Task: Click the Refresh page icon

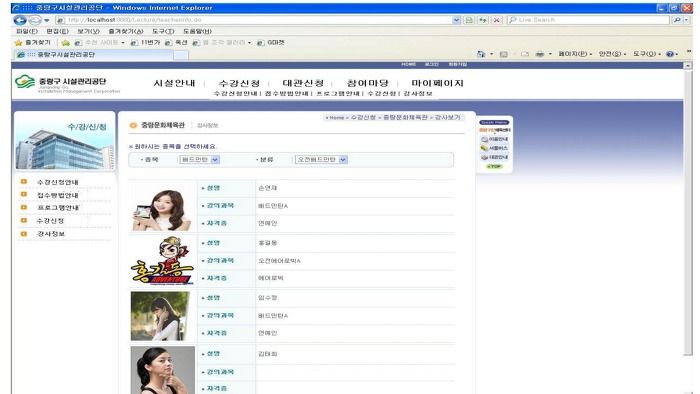Action: (483, 20)
